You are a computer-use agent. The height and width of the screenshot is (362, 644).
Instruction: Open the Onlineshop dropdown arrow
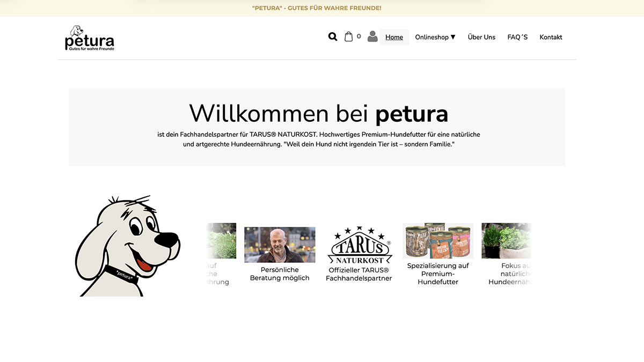click(453, 37)
